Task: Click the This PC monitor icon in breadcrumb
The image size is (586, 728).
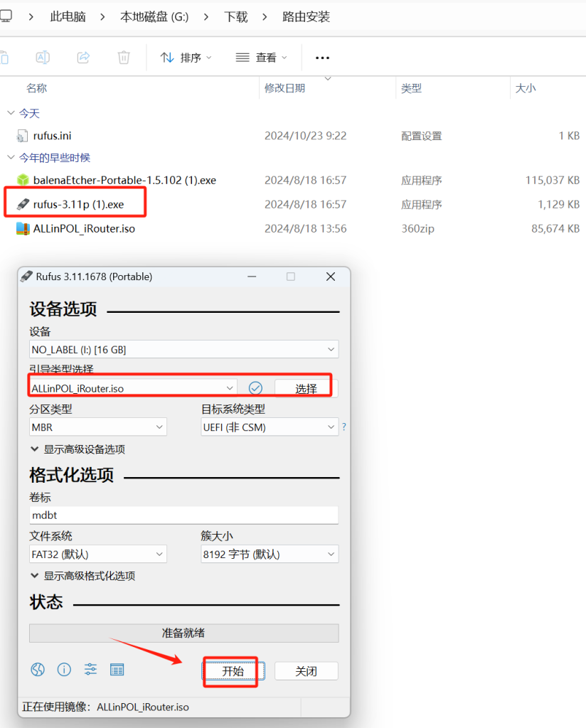Action: tap(6, 16)
